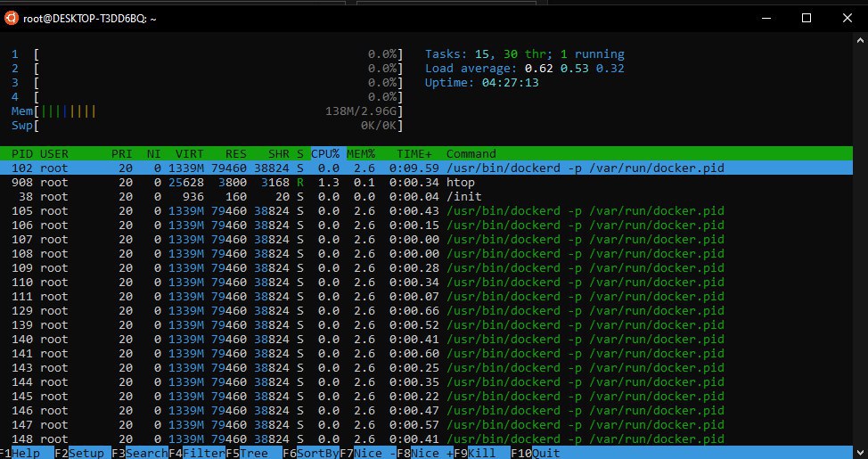This screenshot has height=459, width=868.
Task: Open the F6 SortBy menu
Action: click(x=310, y=453)
